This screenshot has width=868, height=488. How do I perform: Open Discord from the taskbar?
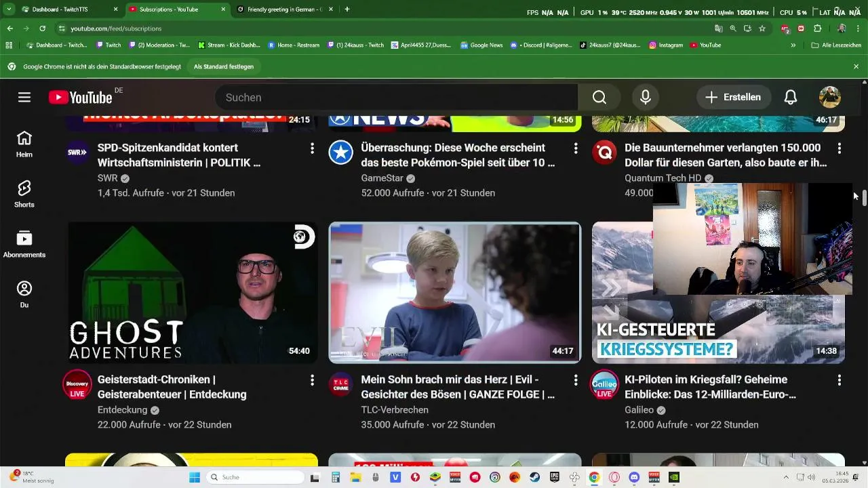[x=634, y=477]
